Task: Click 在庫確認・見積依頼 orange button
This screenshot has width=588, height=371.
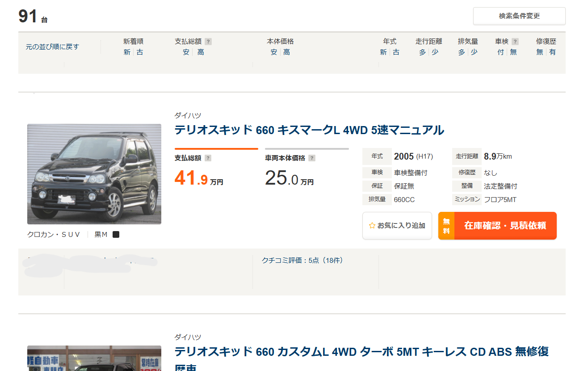Action: pyautogui.click(x=497, y=226)
